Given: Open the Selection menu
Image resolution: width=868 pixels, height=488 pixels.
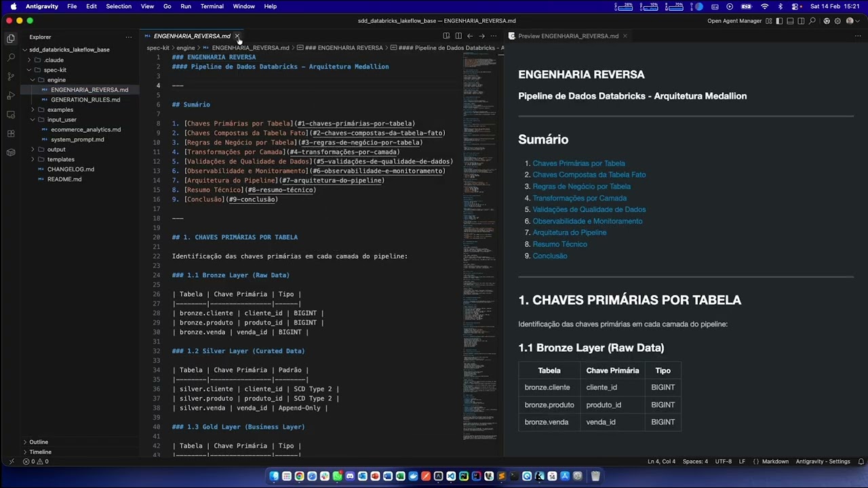Looking at the screenshot, I should click(119, 6).
